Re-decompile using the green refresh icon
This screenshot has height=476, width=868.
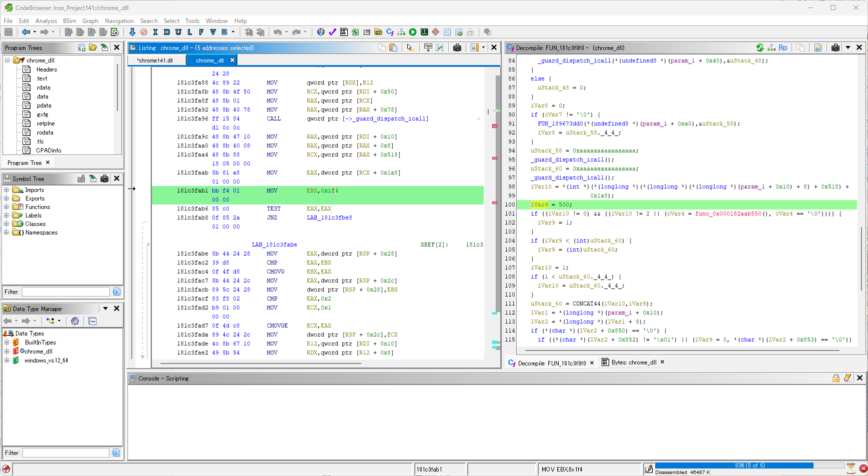pos(760,47)
